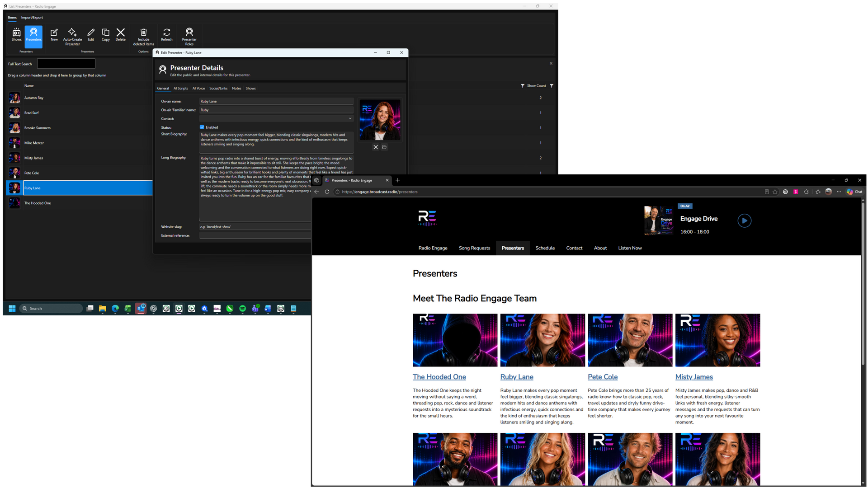Open the browser Copilot Chat button

(854, 192)
